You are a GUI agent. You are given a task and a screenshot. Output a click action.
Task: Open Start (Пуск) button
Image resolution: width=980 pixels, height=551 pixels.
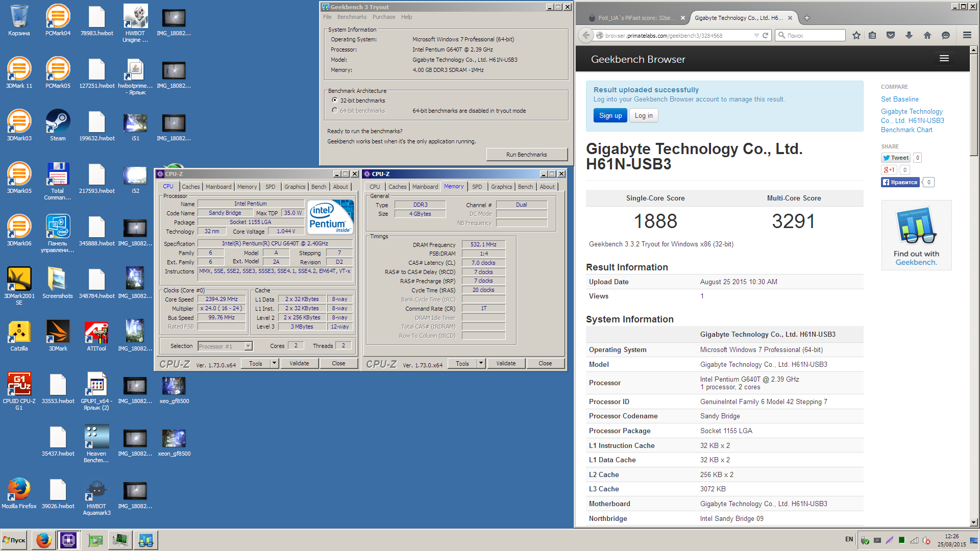(x=15, y=540)
